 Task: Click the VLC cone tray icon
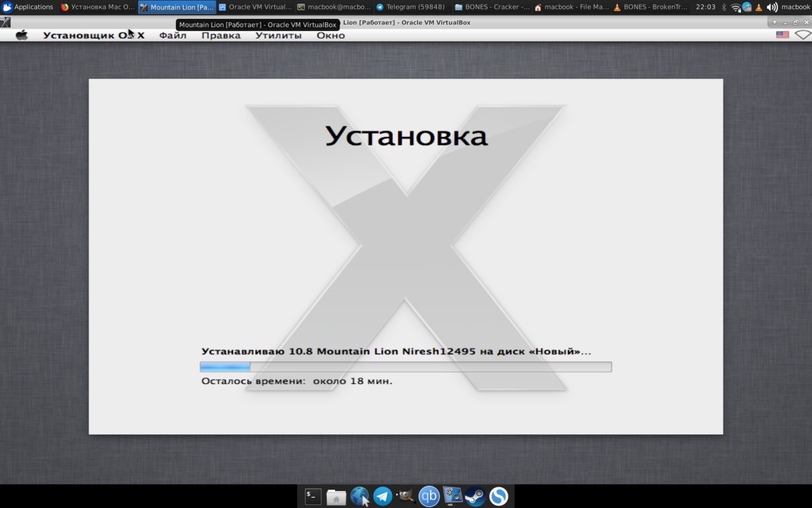click(759, 7)
